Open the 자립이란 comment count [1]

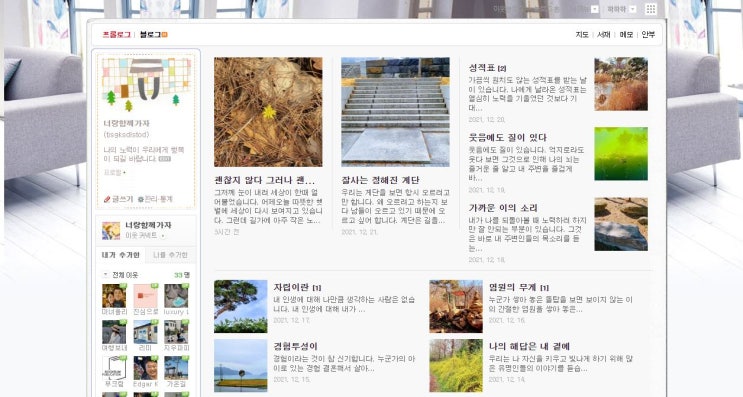317,288
